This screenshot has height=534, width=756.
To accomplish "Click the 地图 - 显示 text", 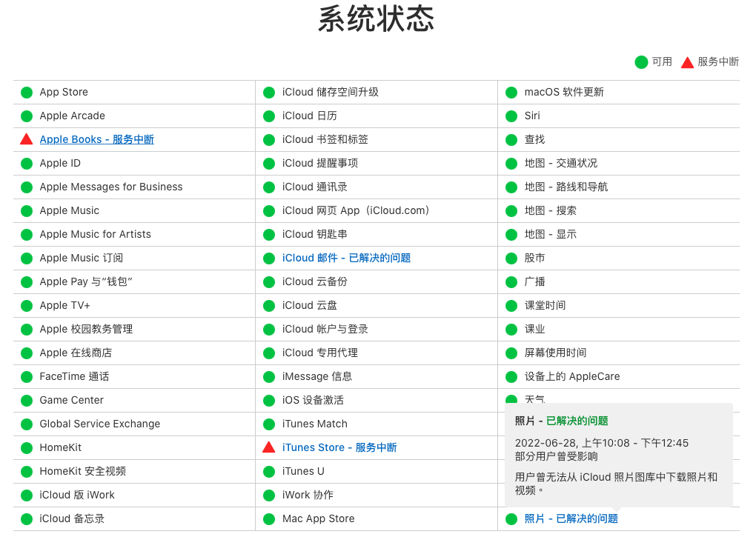I will tap(550, 234).
